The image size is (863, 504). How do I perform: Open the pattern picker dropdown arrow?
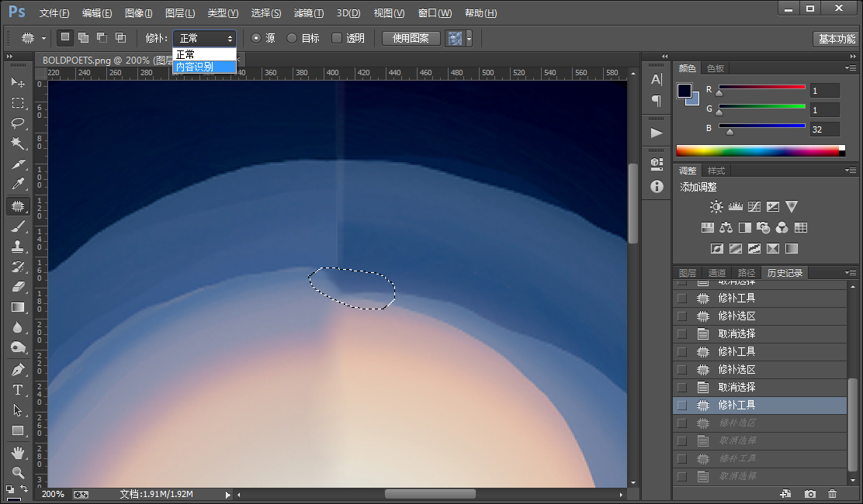tap(469, 39)
